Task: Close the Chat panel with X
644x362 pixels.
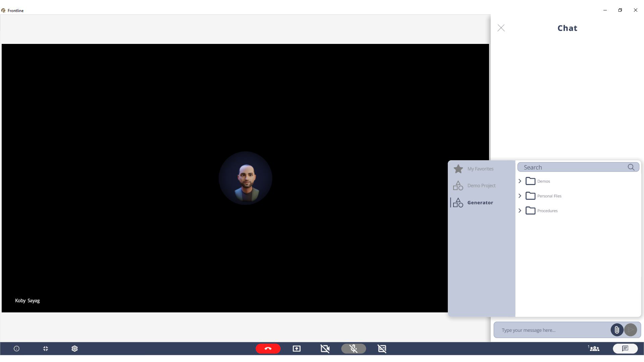Action: (x=501, y=28)
